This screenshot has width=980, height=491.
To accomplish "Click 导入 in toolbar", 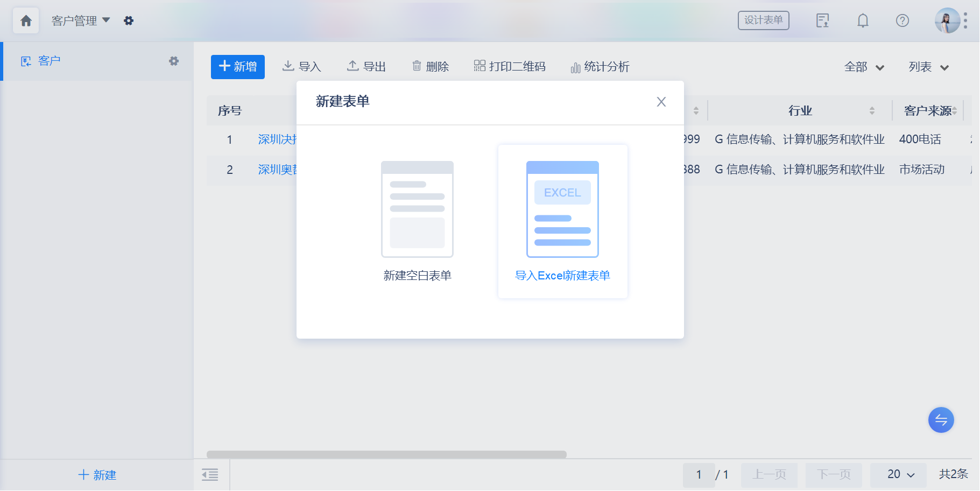I will pyautogui.click(x=302, y=66).
